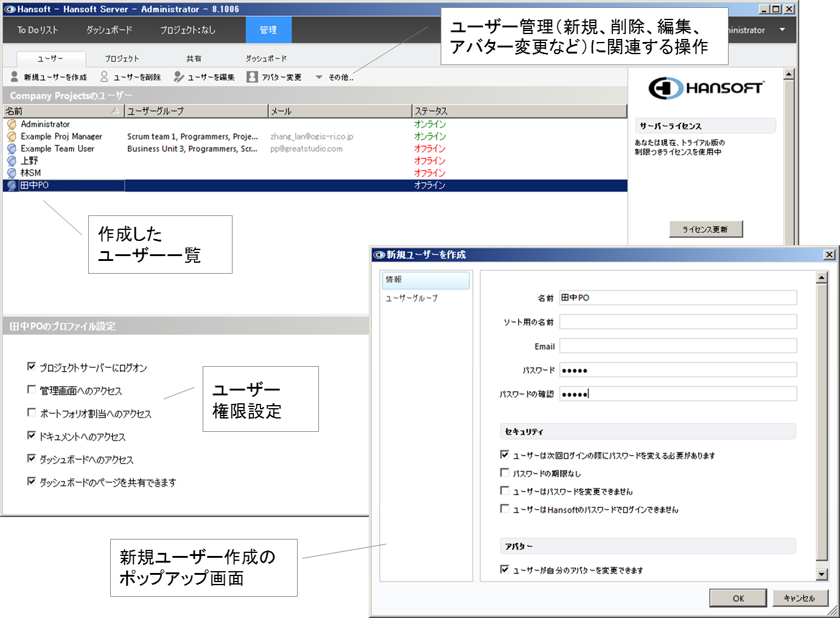Click the edit user icon
Viewport: 840px width, 618px height.
click(178, 77)
